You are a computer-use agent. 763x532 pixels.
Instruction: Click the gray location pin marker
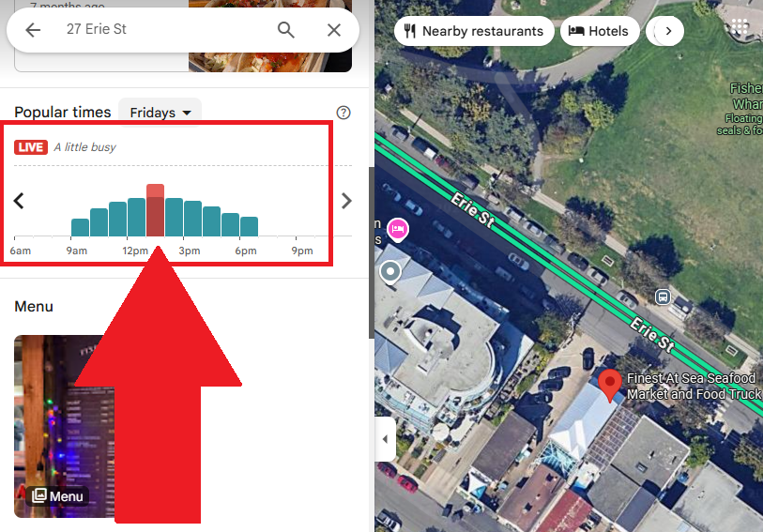(x=390, y=272)
